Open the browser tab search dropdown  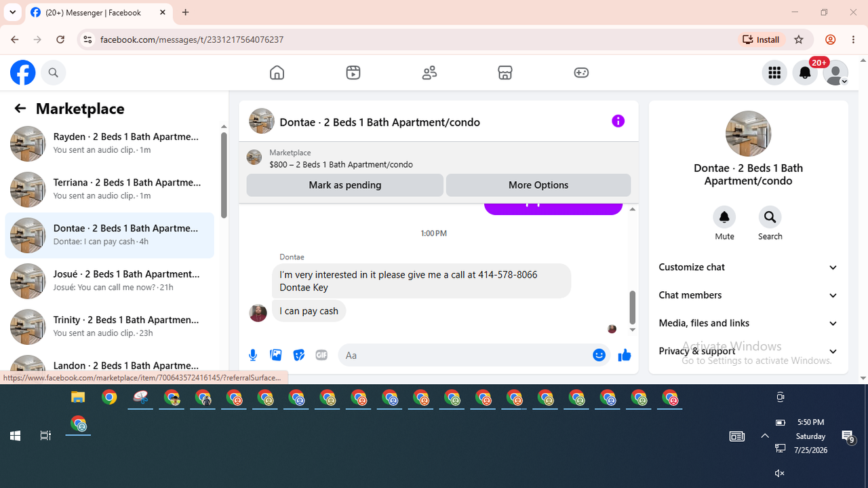tap(12, 12)
